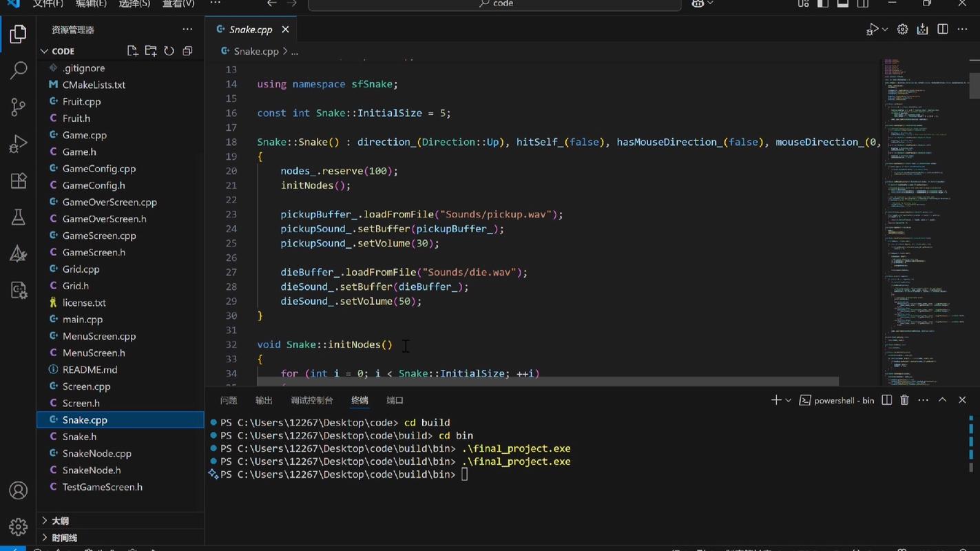Collapse all folders in the explorer
980x551 pixels.
187,51
